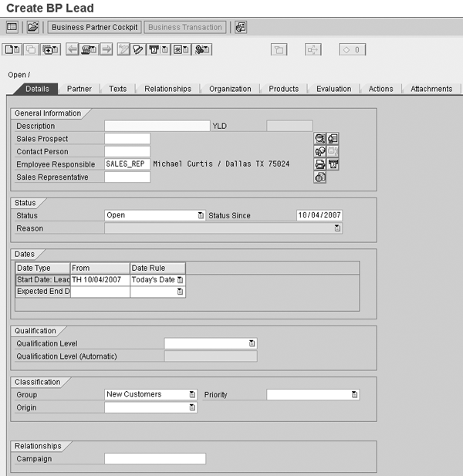The image size is (463, 476).
Task: Open the Evaluation tab
Action: [334, 89]
